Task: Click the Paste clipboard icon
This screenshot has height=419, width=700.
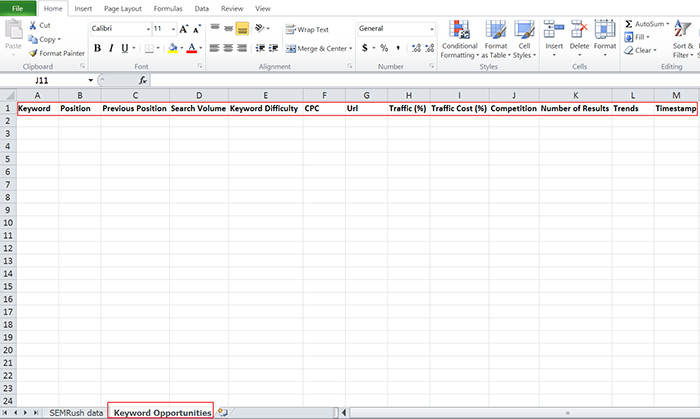Action: [13, 30]
